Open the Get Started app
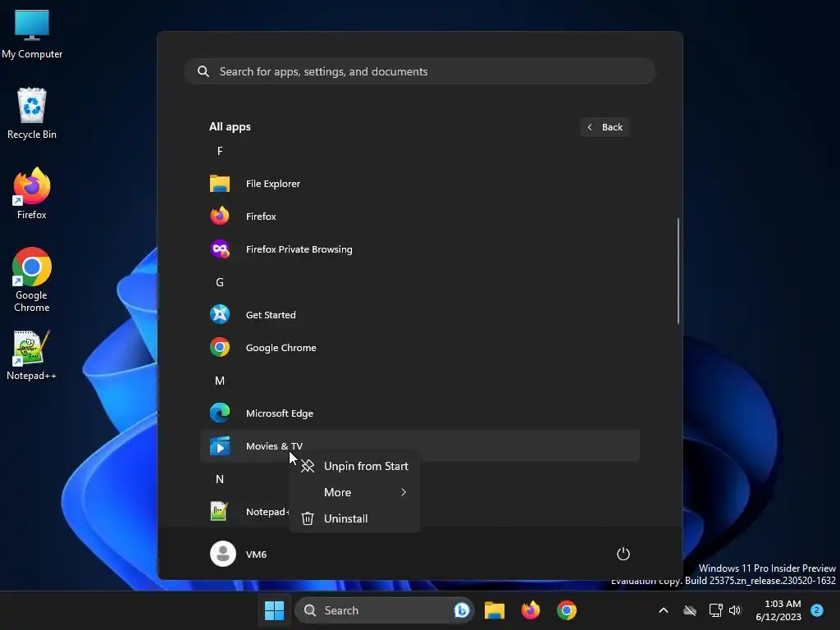Viewport: 840px width, 630px height. [x=419, y=315]
